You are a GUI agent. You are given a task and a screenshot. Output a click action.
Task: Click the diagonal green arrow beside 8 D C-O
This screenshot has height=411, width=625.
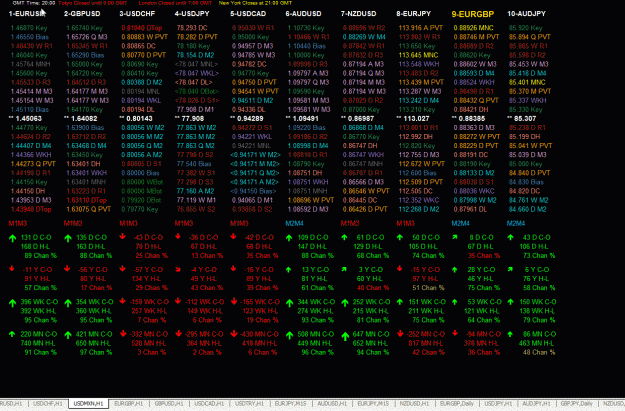(x=455, y=237)
